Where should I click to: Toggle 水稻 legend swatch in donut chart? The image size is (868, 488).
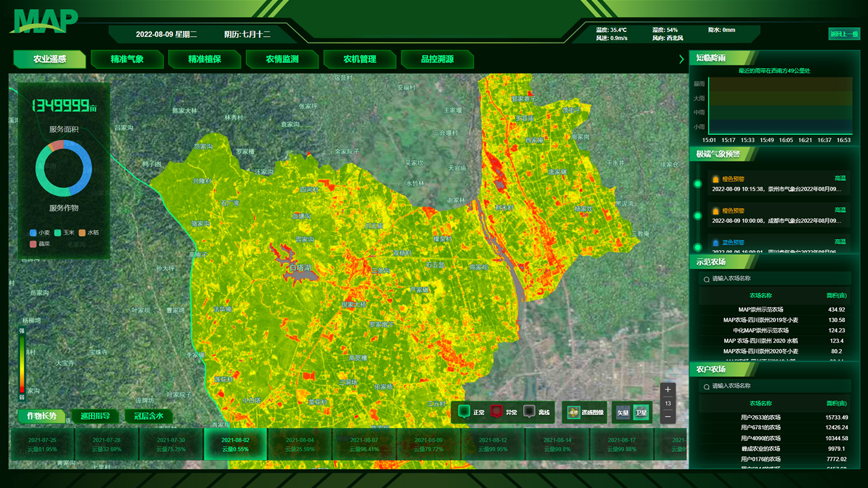82,233
